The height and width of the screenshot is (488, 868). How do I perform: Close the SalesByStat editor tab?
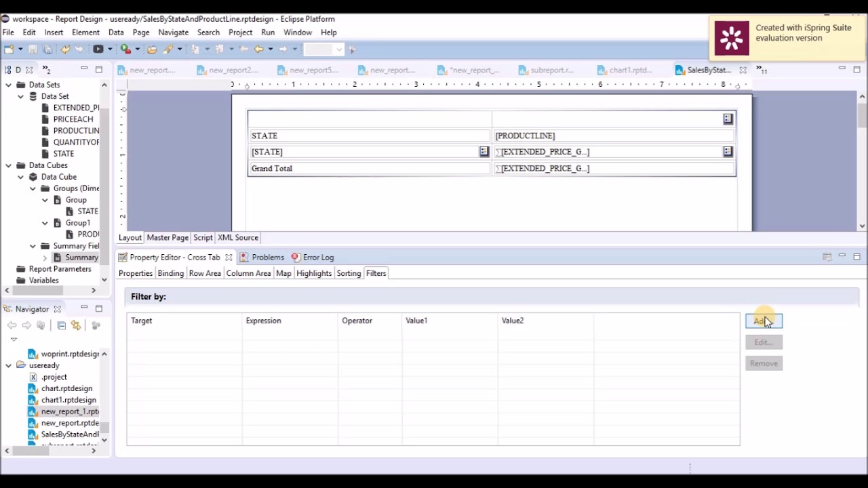click(743, 70)
